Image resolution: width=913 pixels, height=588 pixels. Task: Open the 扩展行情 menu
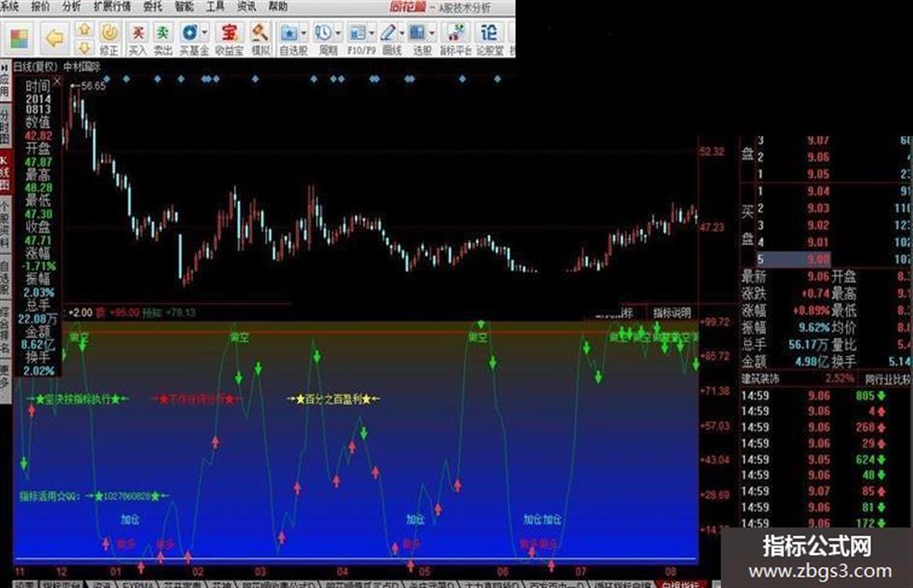pyautogui.click(x=112, y=7)
